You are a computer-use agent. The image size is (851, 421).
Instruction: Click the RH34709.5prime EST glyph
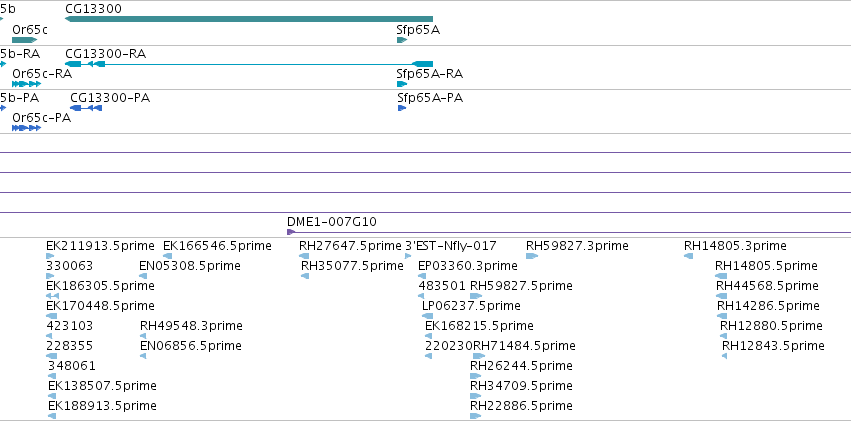click(476, 397)
